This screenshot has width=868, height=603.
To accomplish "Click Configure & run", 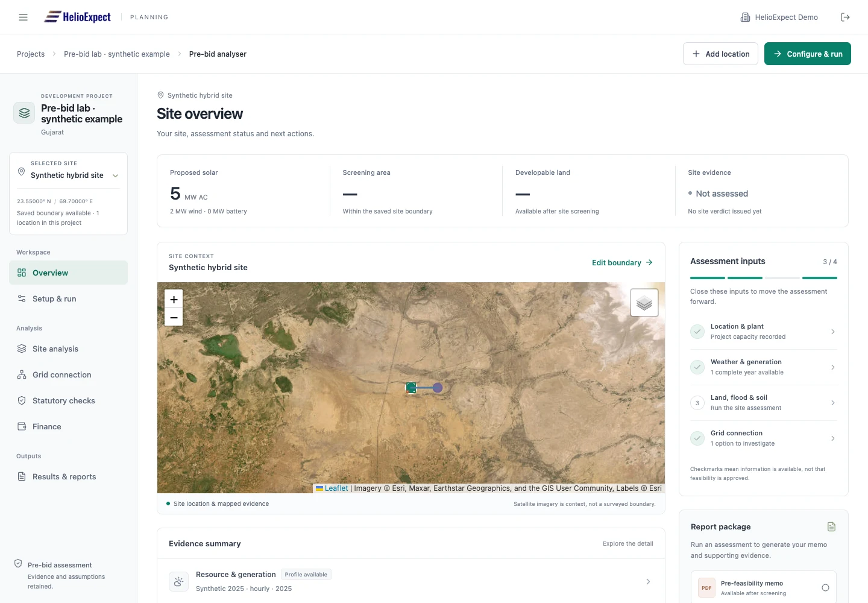I will tap(808, 54).
